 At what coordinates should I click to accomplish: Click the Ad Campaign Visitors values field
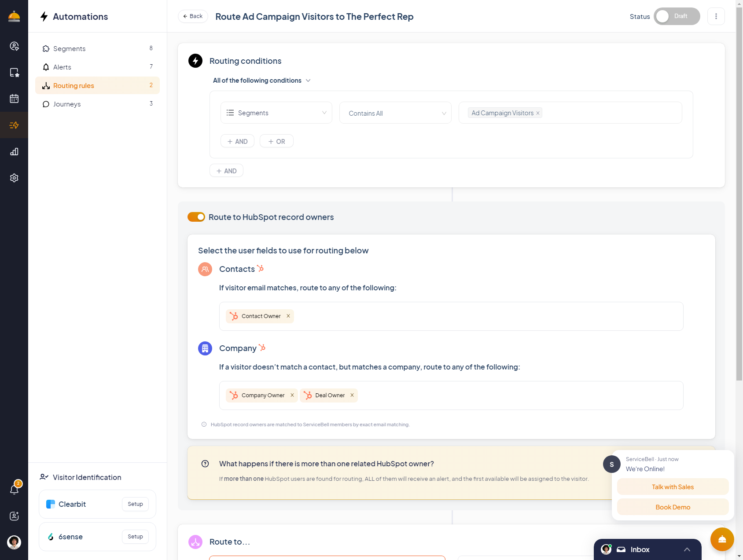(x=570, y=113)
